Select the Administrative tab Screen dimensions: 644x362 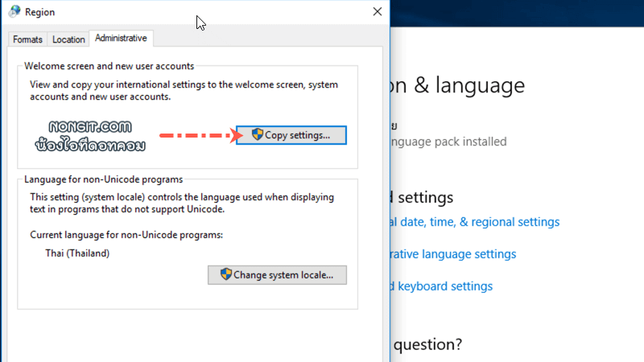tap(121, 38)
